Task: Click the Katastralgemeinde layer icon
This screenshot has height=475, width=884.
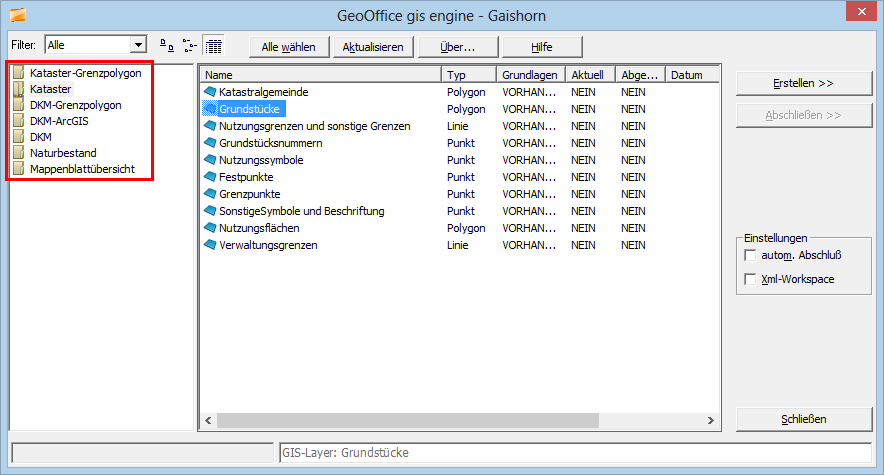Action: 210,91
